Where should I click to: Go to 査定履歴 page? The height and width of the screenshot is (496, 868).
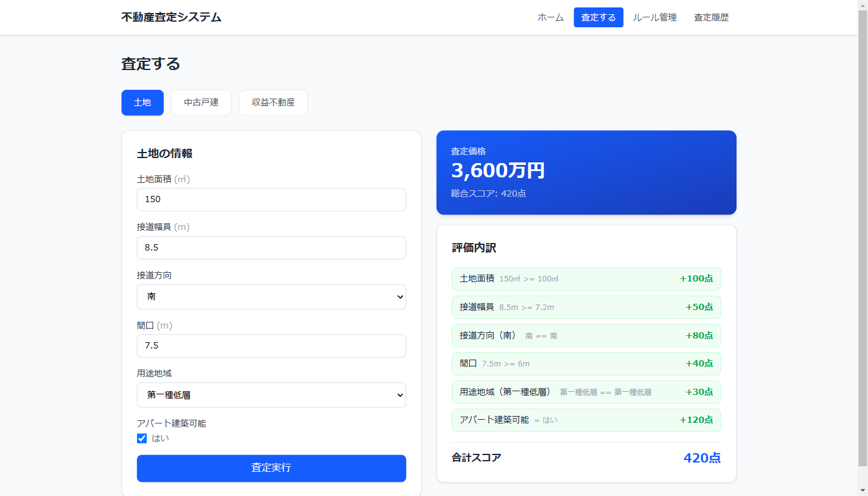coord(711,17)
